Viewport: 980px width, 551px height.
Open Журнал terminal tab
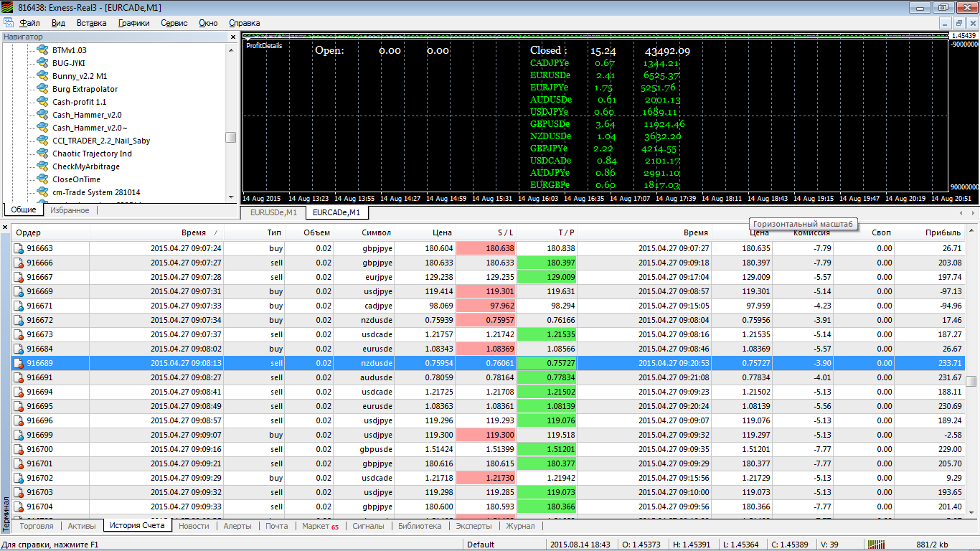(520, 526)
